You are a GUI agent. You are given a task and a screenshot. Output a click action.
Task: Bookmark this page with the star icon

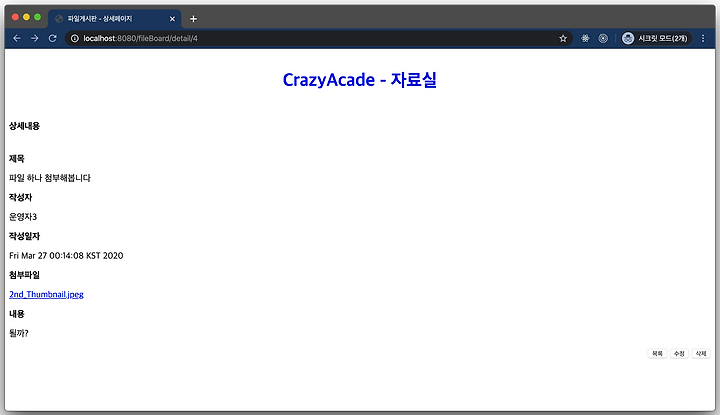pos(563,39)
